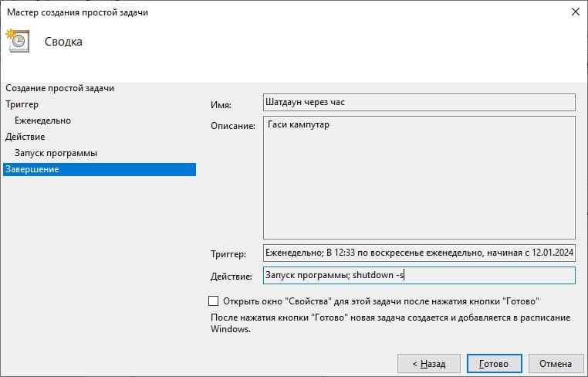The image size is (588, 377).
Task: Click the action field with "shutdown -s"
Action: click(419, 275)
